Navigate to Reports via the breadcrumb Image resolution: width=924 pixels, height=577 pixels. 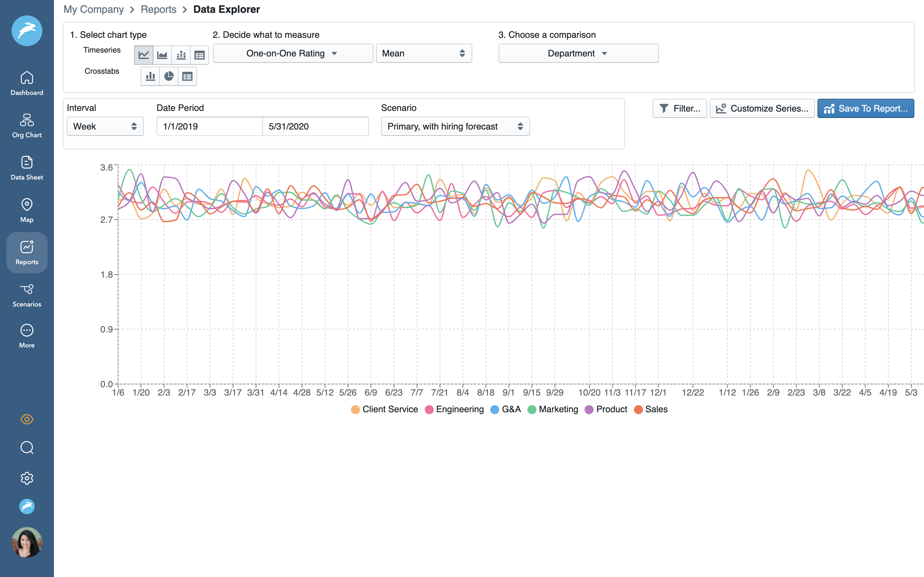158,9
